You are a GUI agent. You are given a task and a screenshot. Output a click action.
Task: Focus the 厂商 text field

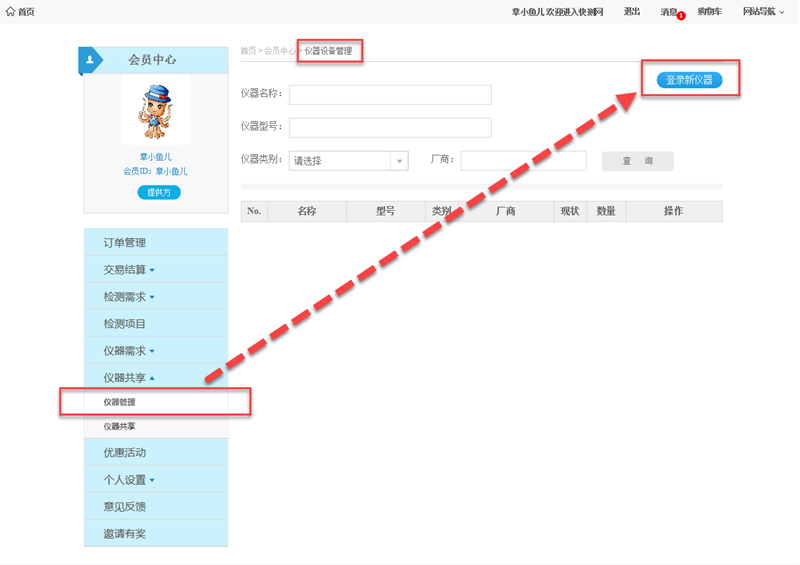523,161
